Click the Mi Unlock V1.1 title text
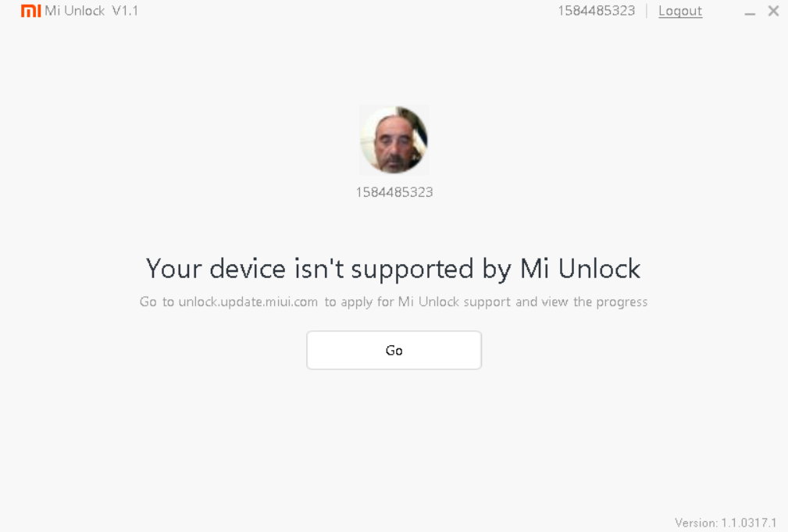The width and height of the screenshot is (788, 532). (91, 11)
